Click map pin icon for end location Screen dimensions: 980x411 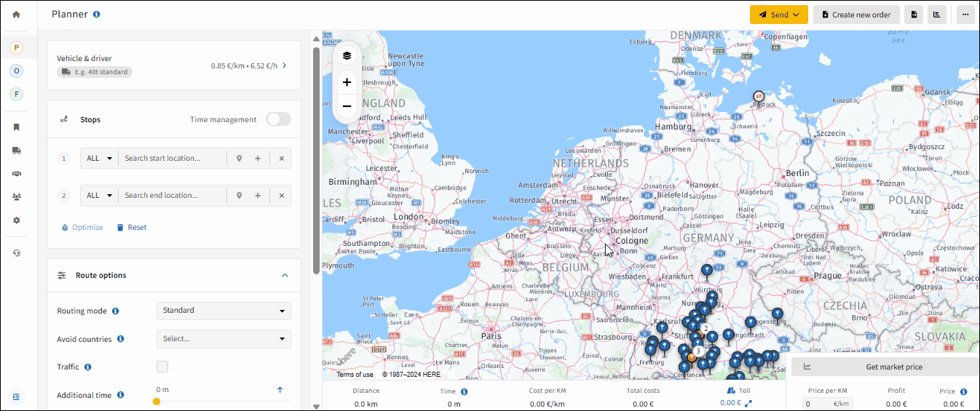239,196
